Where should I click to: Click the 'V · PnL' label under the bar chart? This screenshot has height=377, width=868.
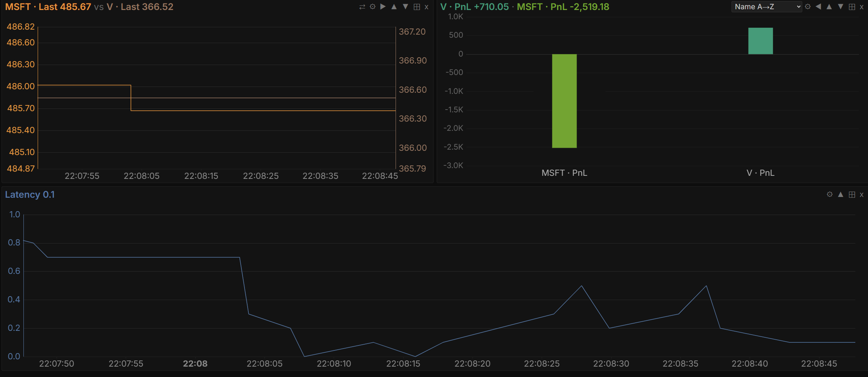(760, 173)
